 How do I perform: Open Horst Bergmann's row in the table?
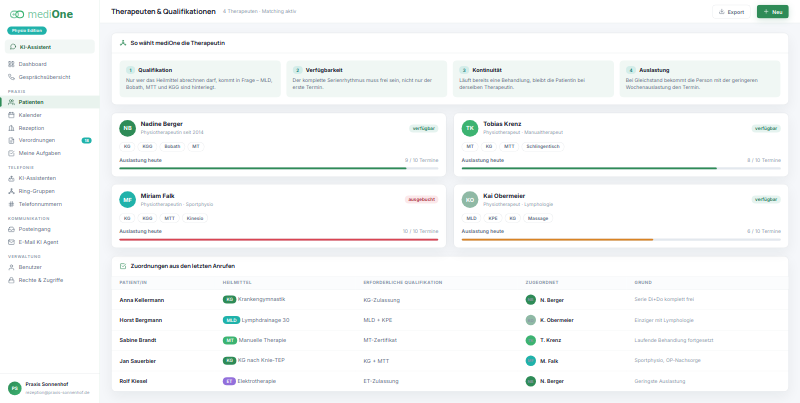coord(449,320)
